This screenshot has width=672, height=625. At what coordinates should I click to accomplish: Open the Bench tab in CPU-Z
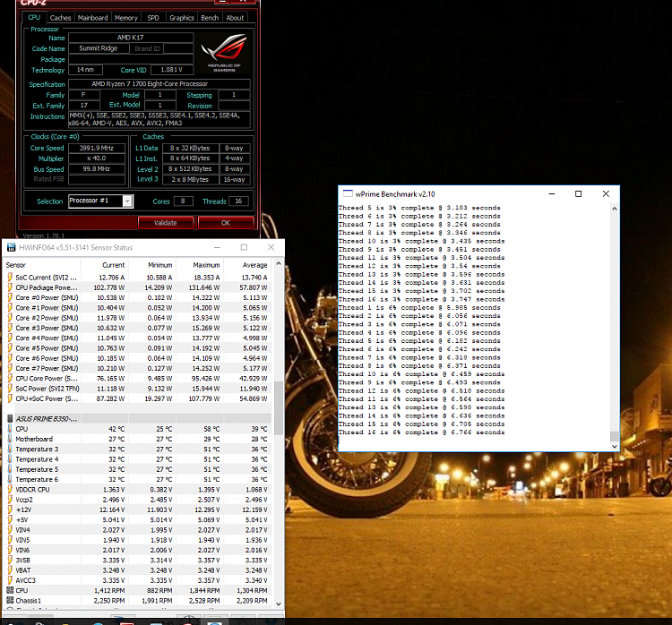tap(210, 18)
